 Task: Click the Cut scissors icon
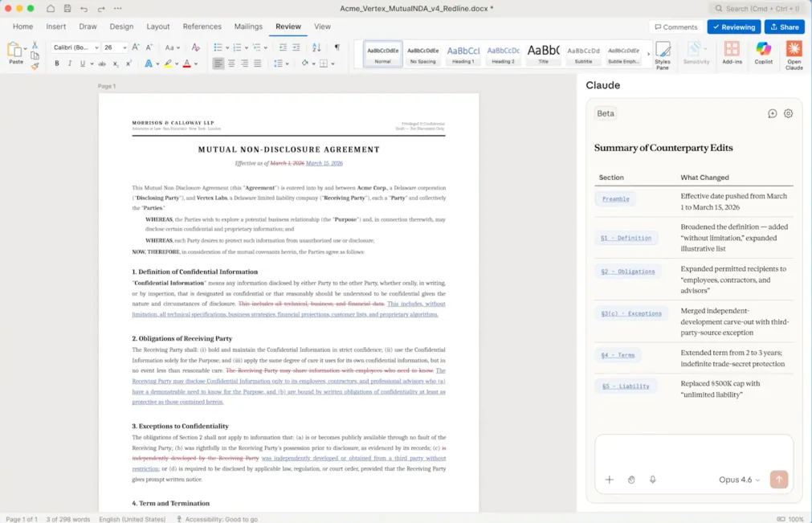pos(35,45)
